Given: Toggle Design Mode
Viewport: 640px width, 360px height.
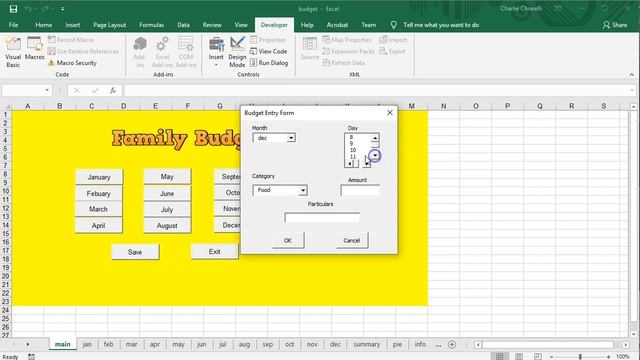Looking at the screenshot, I should [237, 52].
